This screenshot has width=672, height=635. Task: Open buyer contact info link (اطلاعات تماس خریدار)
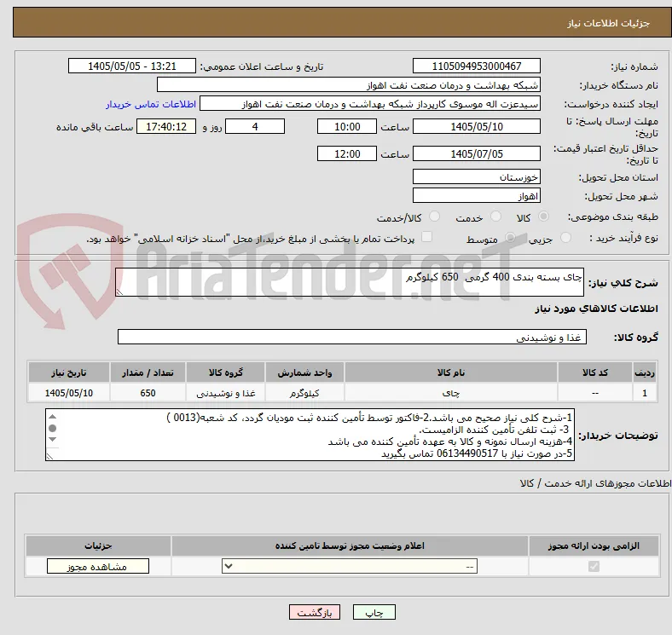(151, 104)
